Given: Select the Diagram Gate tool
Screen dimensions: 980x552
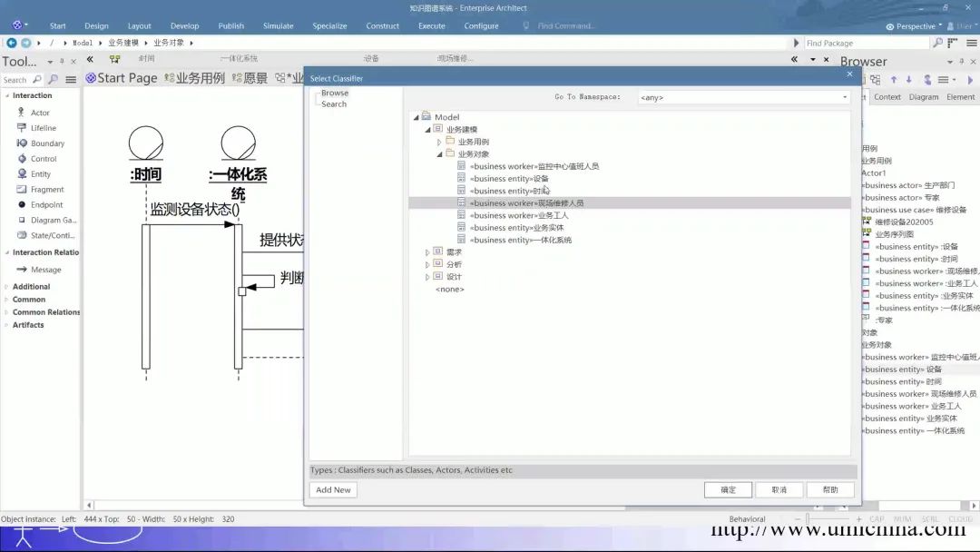Looking at the screenshot, I should coord(54,220).
